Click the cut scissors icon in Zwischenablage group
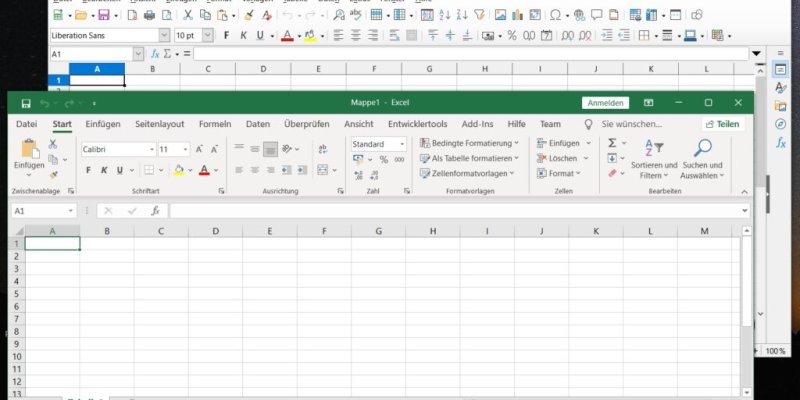The width and height of the screenshot is (800, 400). [53, 144]
